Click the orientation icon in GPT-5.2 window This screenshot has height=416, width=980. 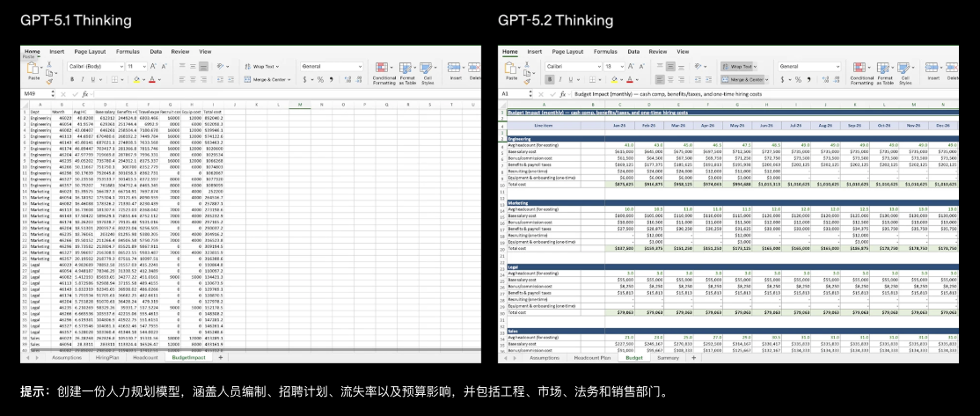[x=698, y=66]
